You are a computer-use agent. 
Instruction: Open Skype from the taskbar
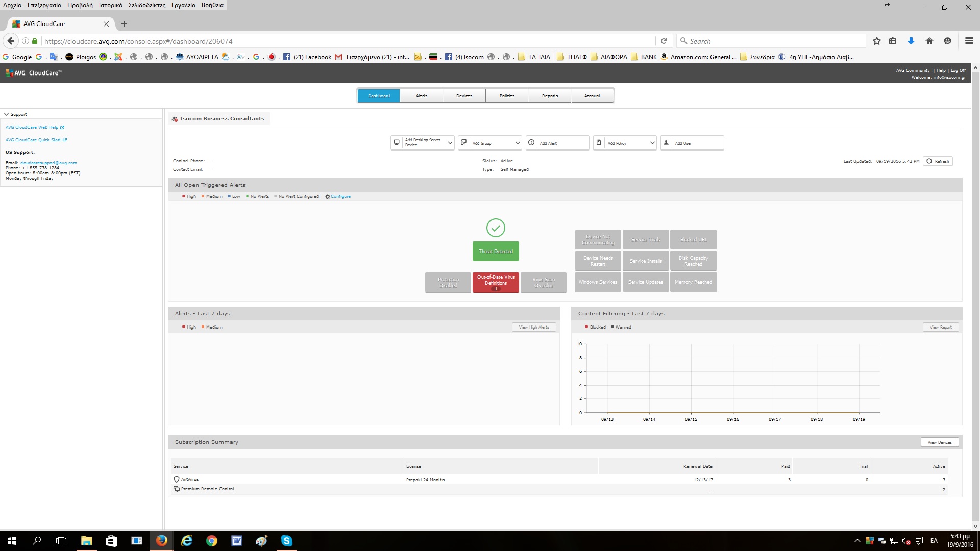point(286,541)
